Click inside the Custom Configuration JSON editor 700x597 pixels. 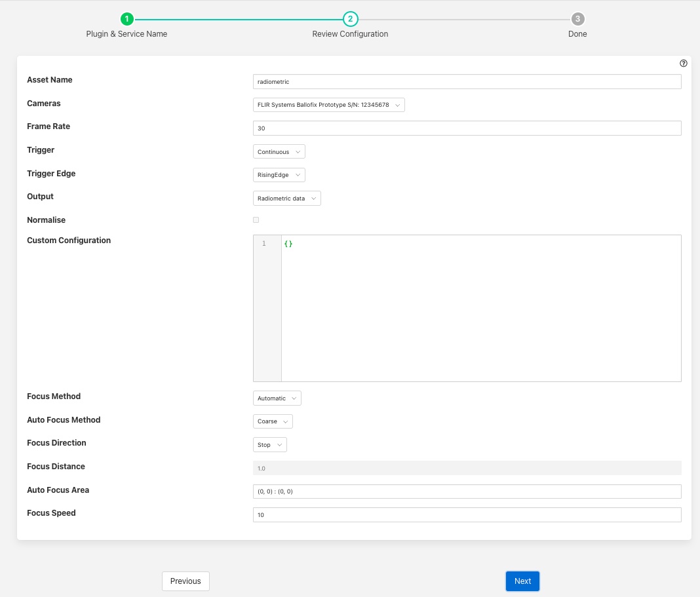point(480,308)
